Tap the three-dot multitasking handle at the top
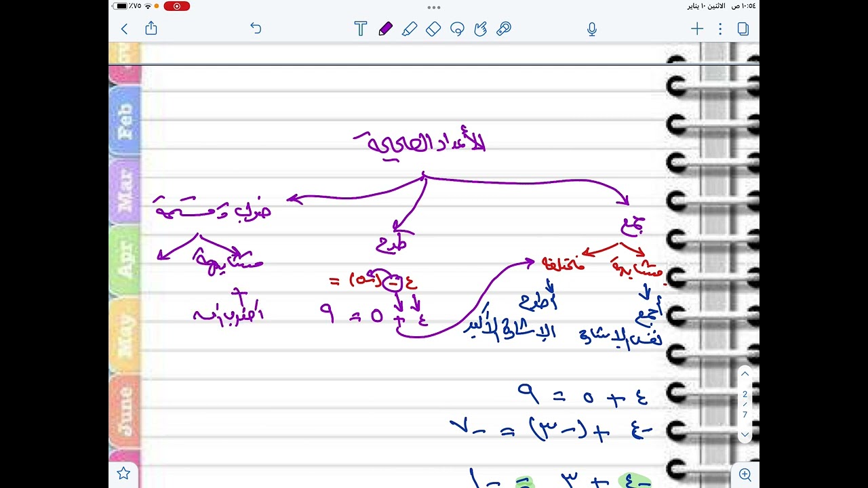This screenshot has width=868, height=488. (x=434, y=7)
